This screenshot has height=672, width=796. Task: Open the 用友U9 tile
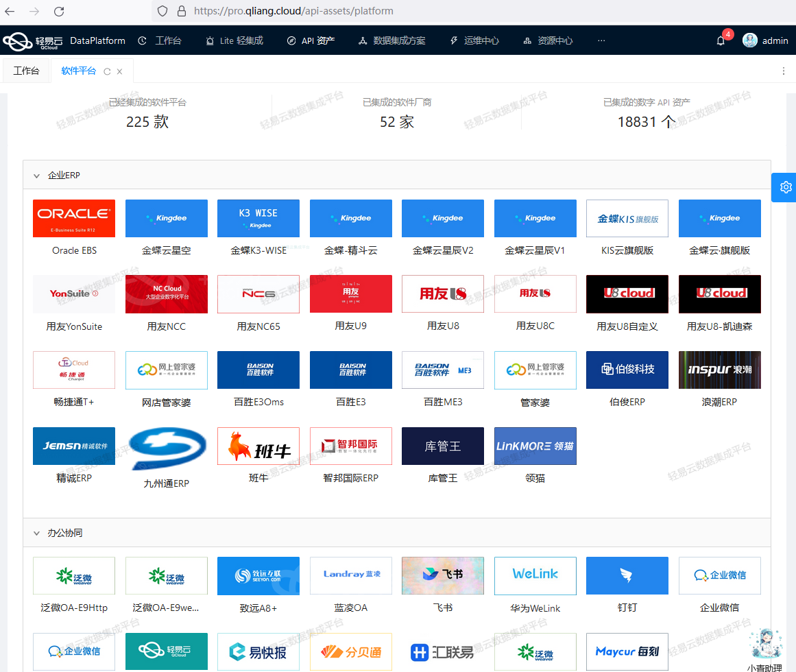pos(351,294)
